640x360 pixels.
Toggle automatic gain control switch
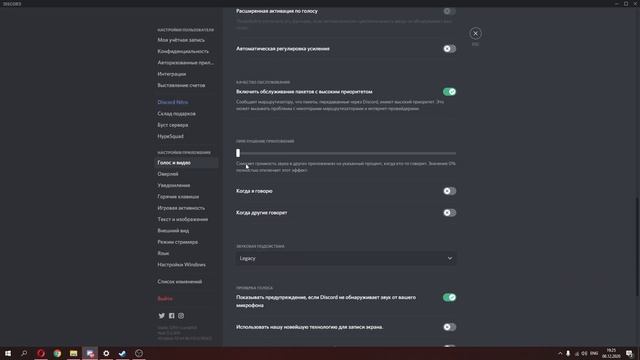tap(449, 49)
